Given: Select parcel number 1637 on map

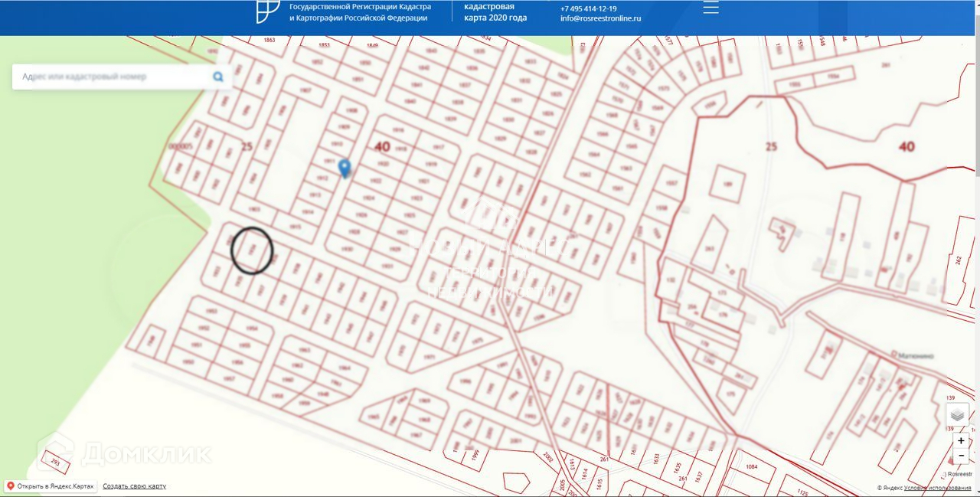Looking at the screenshot, I should [x=697, y=476].
